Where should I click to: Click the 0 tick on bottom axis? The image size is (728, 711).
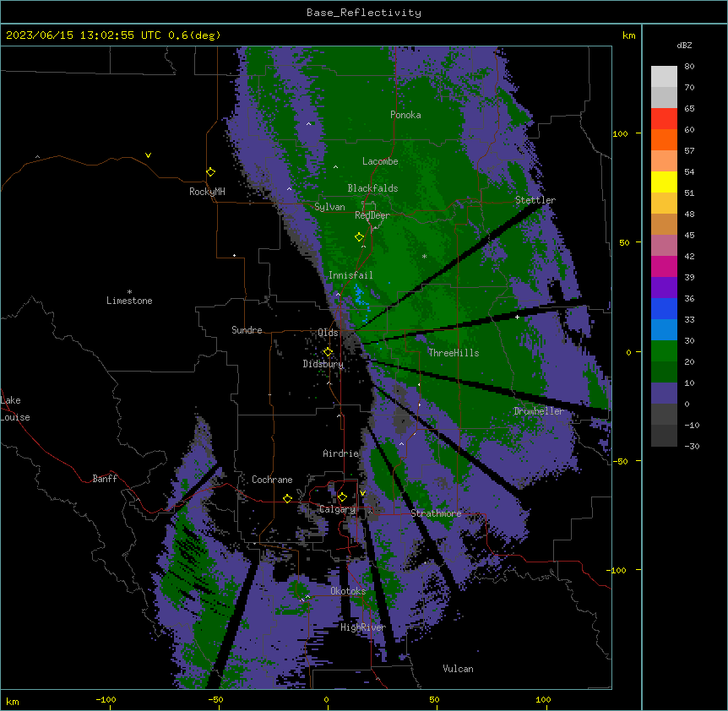click(326, 699)
